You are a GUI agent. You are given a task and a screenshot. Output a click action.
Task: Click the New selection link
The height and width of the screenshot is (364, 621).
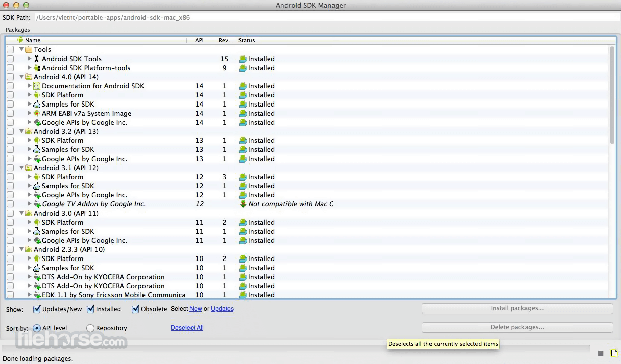pos(196,309)
